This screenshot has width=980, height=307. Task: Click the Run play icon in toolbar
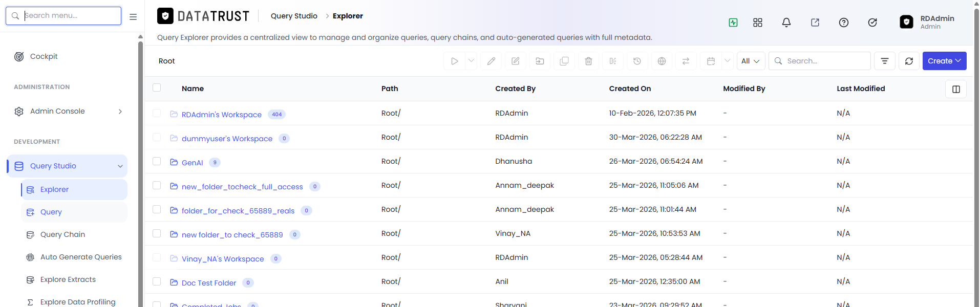coord(454,61)
